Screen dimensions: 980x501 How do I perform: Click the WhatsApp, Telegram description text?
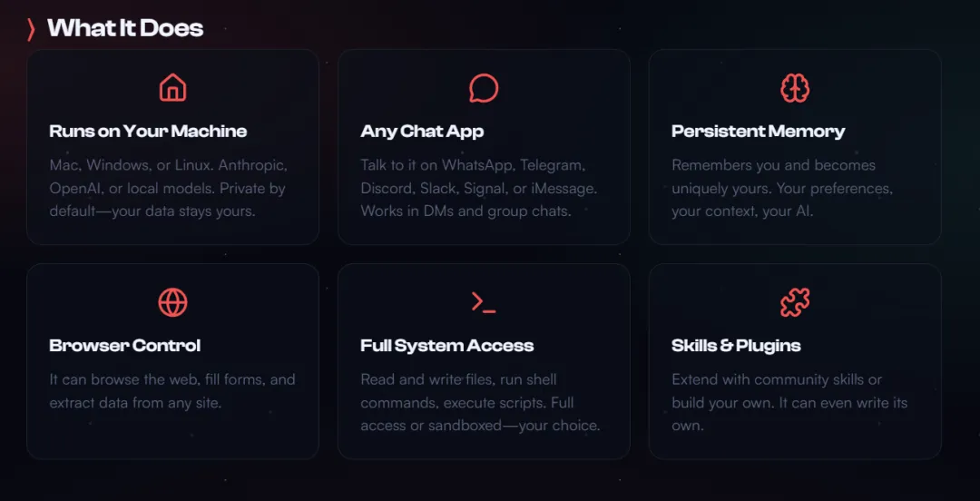tap(479, 188)
